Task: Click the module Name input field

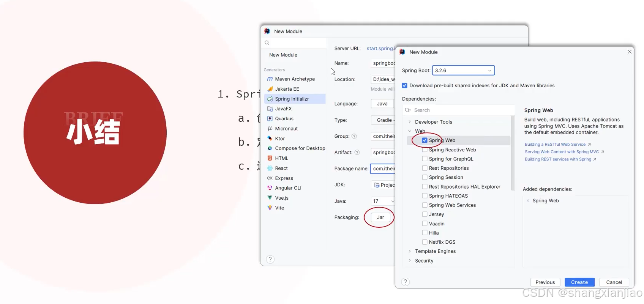Action: (x=383, y=63)
